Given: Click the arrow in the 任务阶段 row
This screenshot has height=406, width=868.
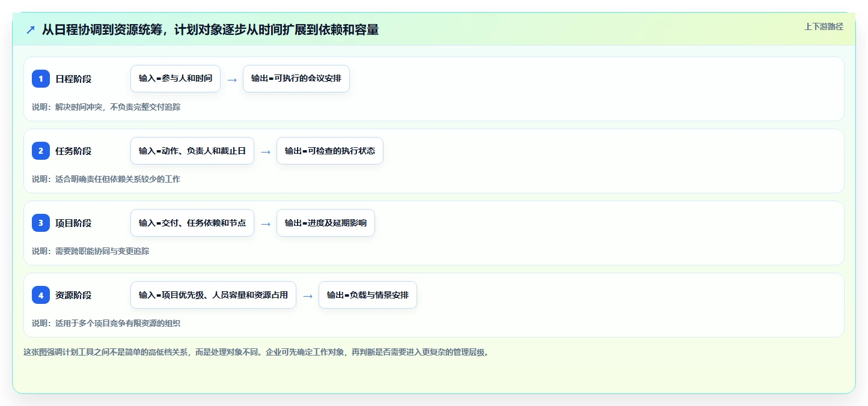Looking at the screenshot, I should tap(266, 152).
